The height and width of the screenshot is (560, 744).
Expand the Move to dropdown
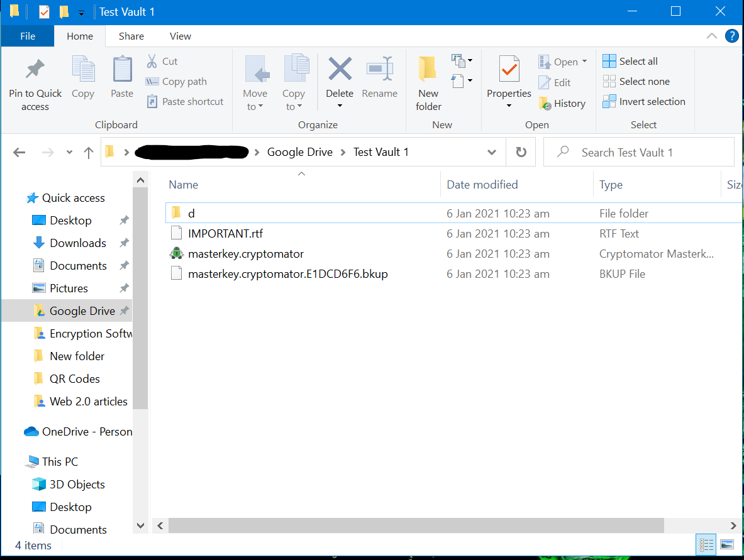pos(255,107)
